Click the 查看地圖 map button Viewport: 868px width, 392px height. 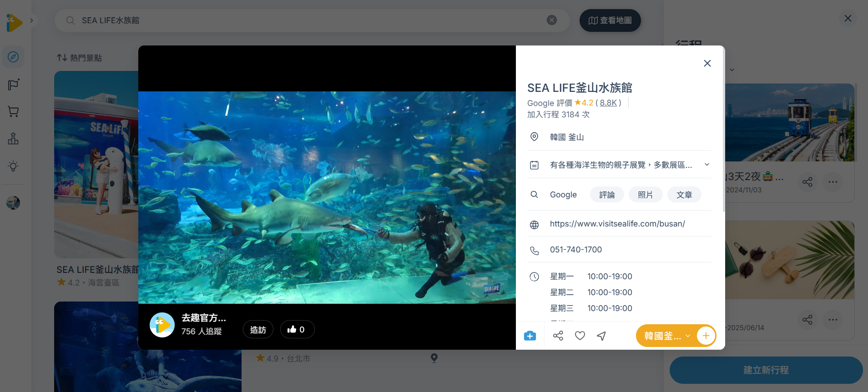tap(610, 20)
